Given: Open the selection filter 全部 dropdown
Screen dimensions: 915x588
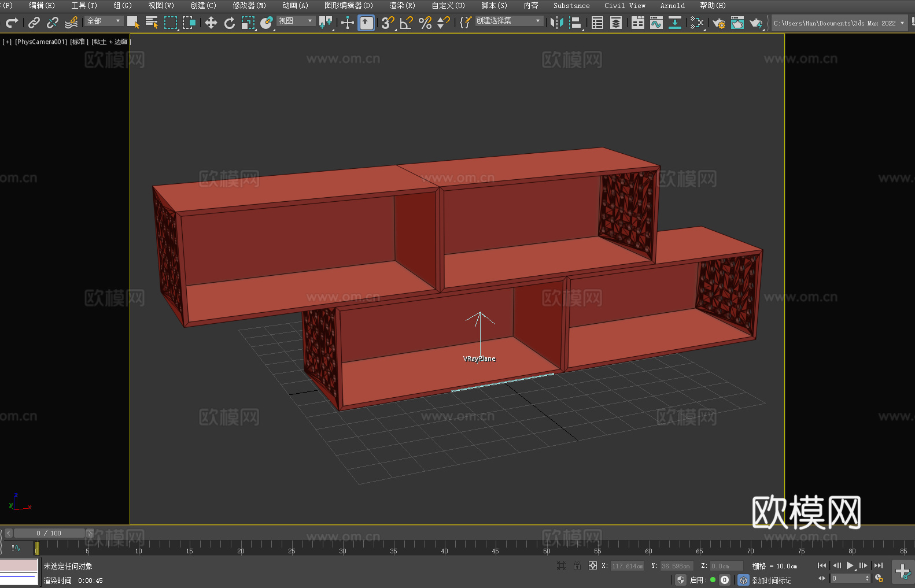Looking at the screenshot, I should pyautogui.click(x=104, y=21).
